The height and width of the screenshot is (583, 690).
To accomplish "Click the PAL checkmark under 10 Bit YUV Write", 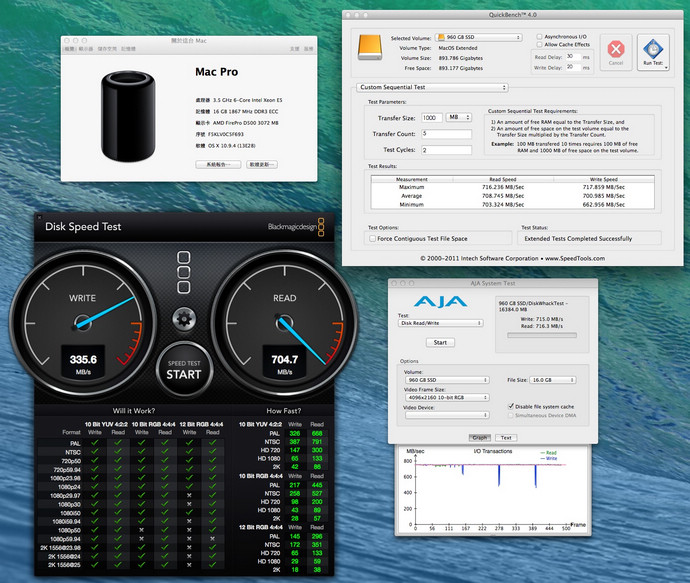I will (x=95, y=443).
